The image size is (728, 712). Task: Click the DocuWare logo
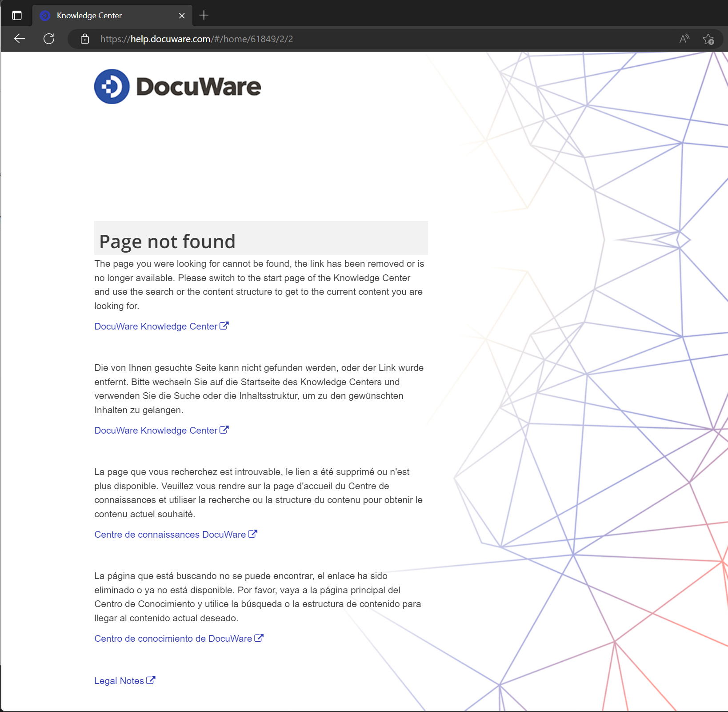177,86
